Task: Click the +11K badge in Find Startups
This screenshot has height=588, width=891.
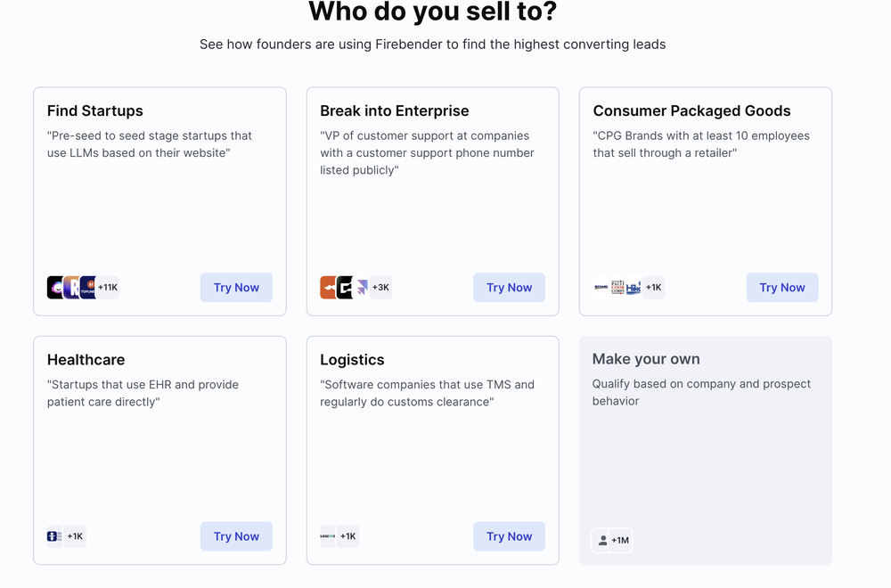Action: (108, 288)
